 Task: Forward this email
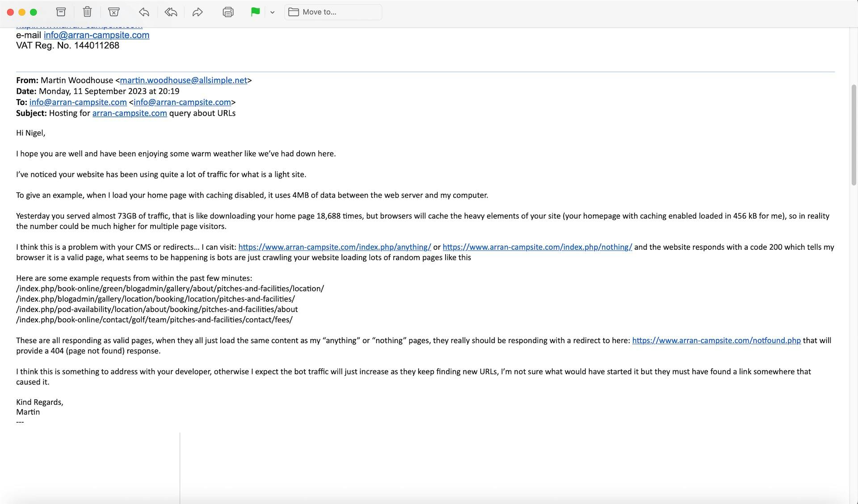tap(198, 12)
